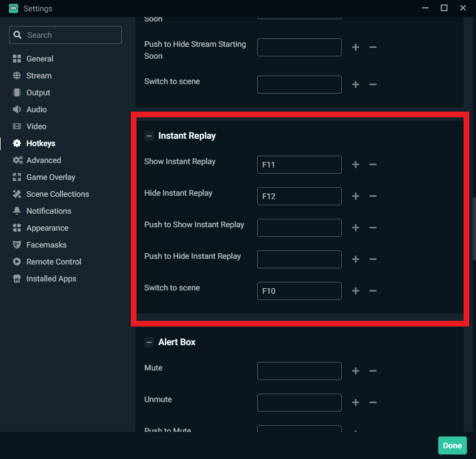Click the Push to Show Instant Replay field

click(299, 228)
